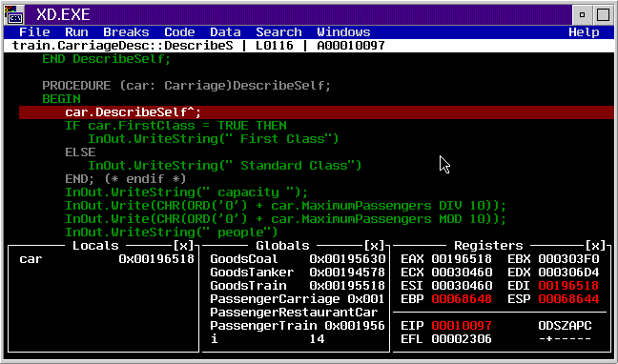Close the Locals panel with [x]
The height and width of the screenshot is (364, 618).
pyautogui.click(x=184, y=246)
